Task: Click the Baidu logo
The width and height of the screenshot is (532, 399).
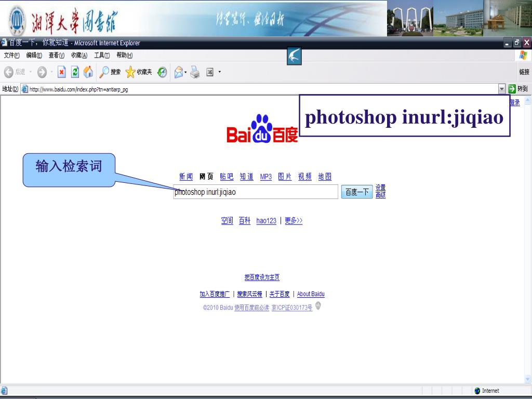Action: [262, 129]
